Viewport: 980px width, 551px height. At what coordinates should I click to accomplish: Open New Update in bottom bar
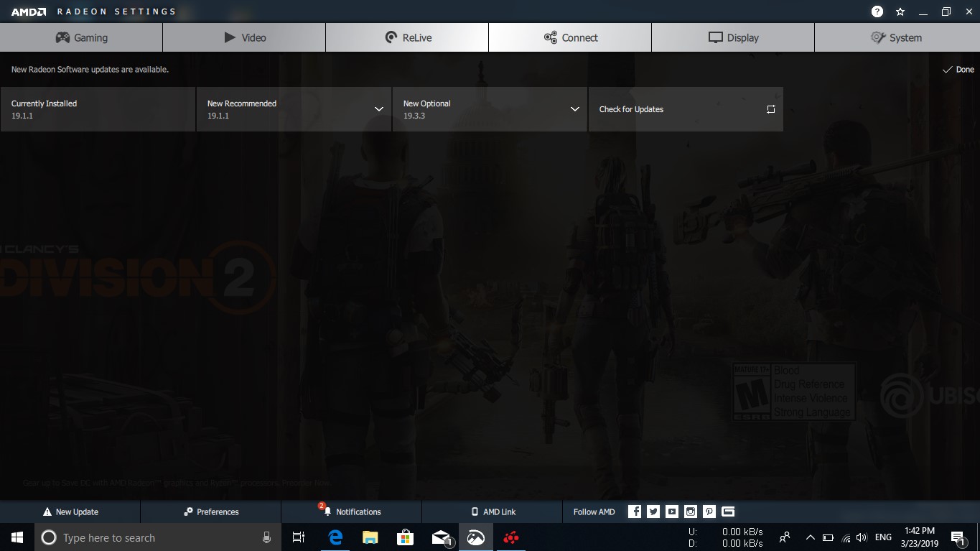(x=70, y=511)
